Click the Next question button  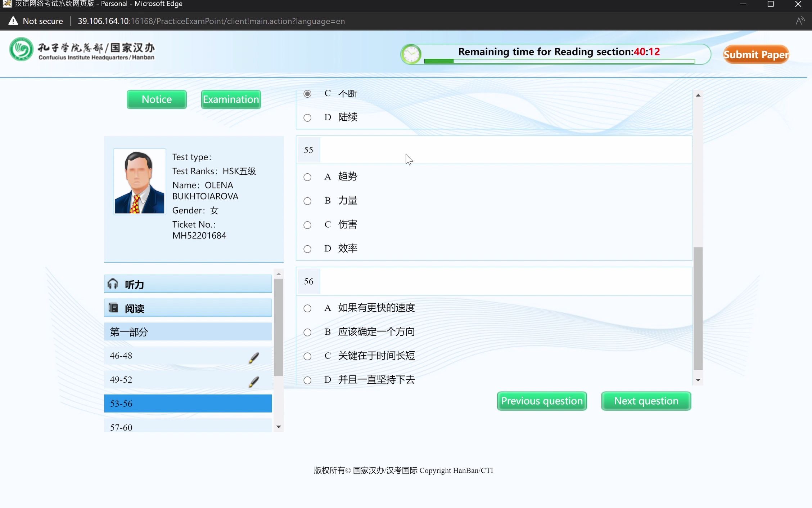[646, 400]
